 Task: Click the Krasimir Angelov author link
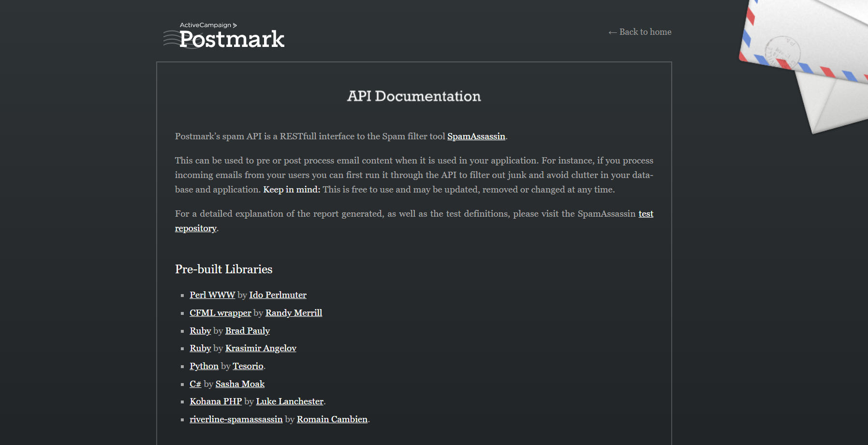[261, 348]
